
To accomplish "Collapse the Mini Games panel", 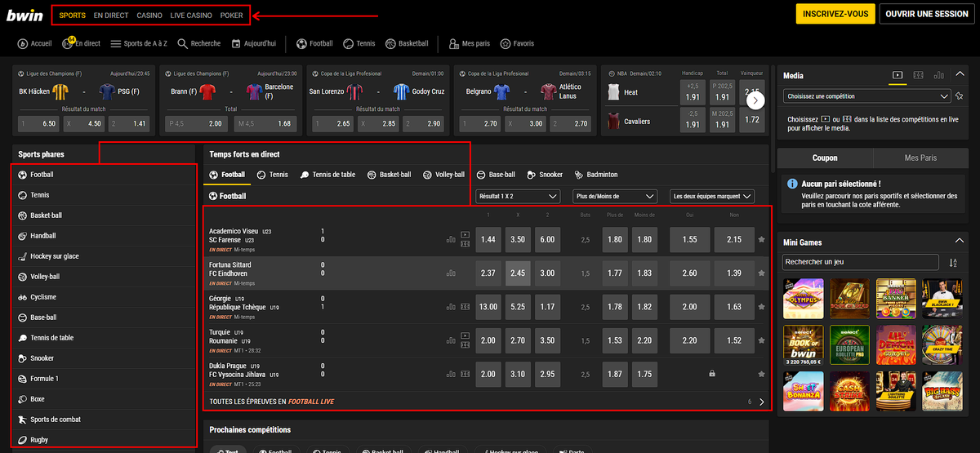I will [x=960, y=242].
